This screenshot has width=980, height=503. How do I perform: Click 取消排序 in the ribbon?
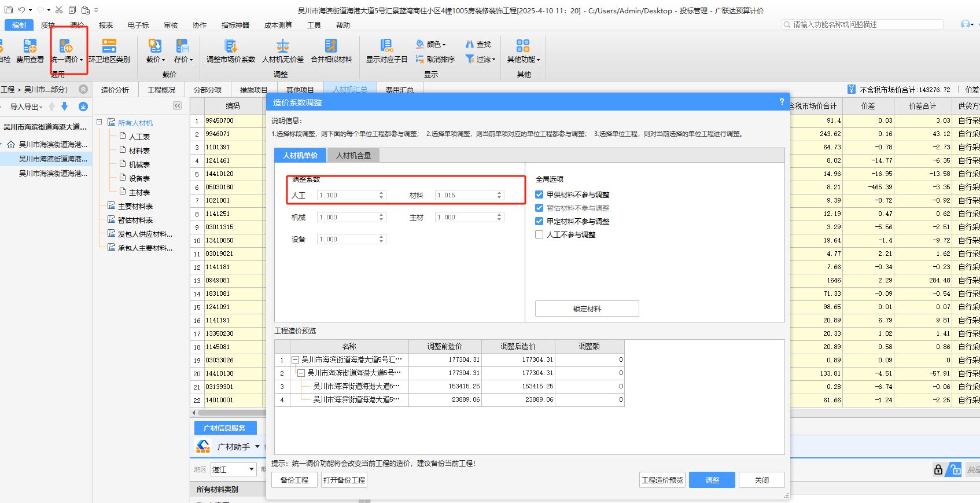click(x=435, y=59)
